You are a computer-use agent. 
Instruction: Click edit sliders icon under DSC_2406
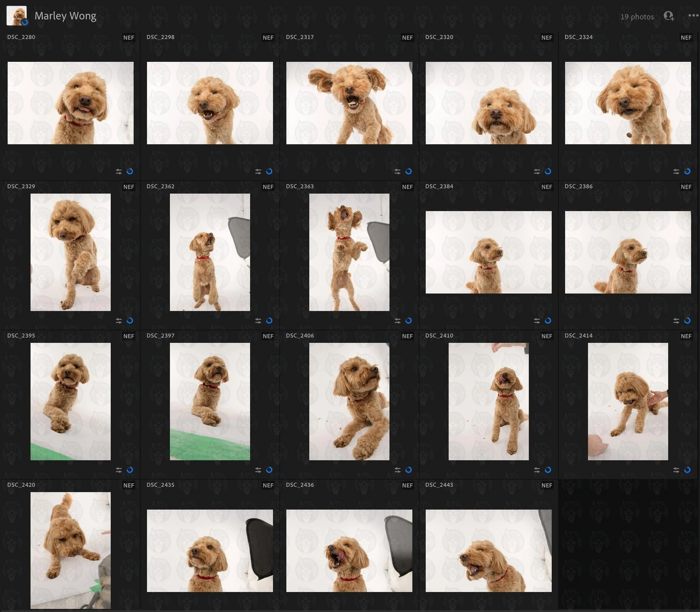coord(397,470)
